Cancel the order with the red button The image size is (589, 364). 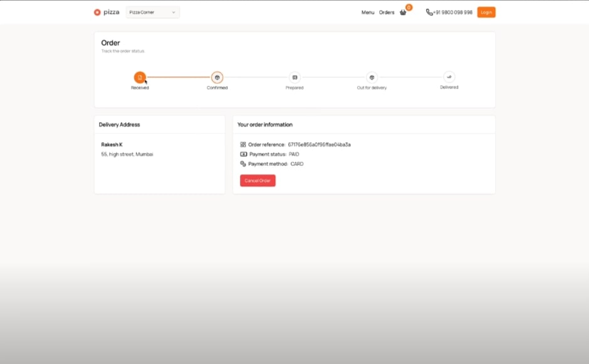pos(258,180)
